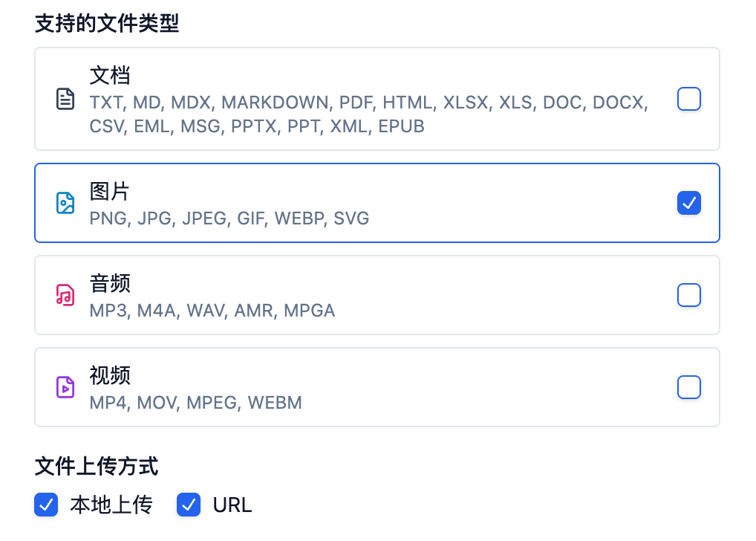This screenshot has height=541, width=756.
Task: Click the 支持的文件类型 heading
Action: point(107,24)
